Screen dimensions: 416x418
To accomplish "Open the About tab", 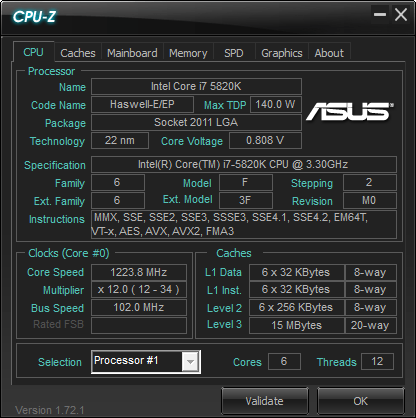I will pyautogui.click(x=329, y=53).
